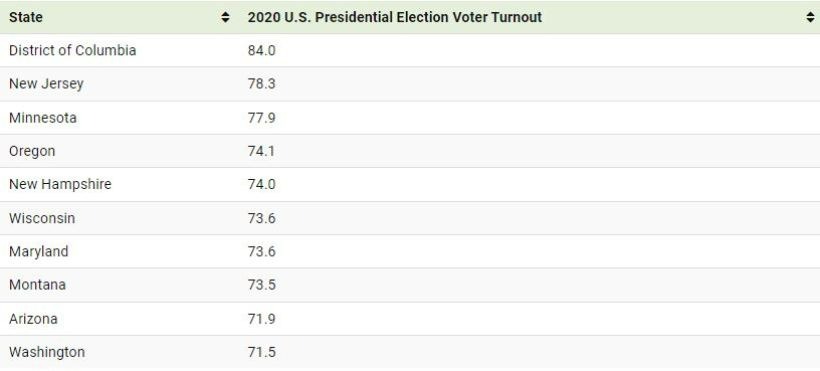Click the Voter Turnout column sort arrows icon

811,17
